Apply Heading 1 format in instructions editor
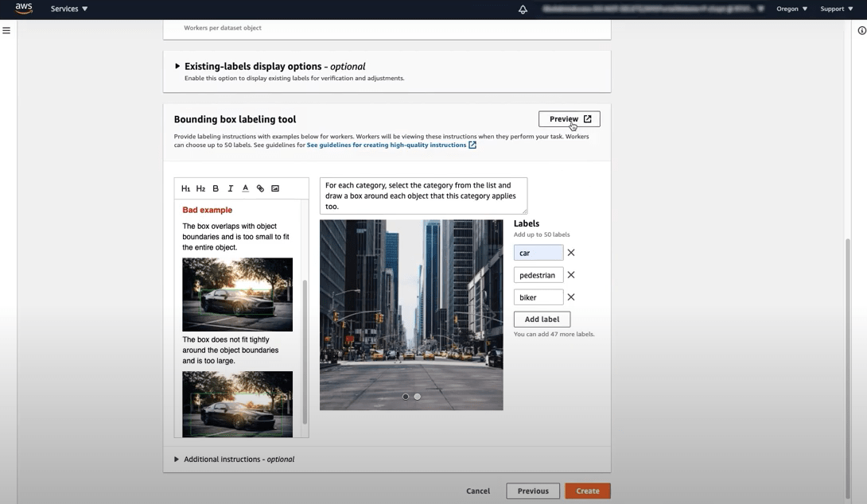This screenshot has width=867, height=504. point(186,188)
